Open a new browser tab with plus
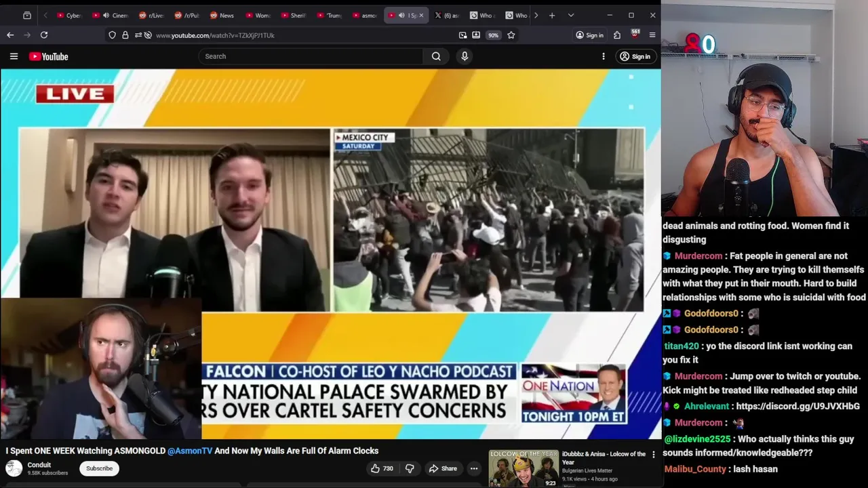This screenshot has width=868, height=488. pyautogui.click(x=552, y=15)
